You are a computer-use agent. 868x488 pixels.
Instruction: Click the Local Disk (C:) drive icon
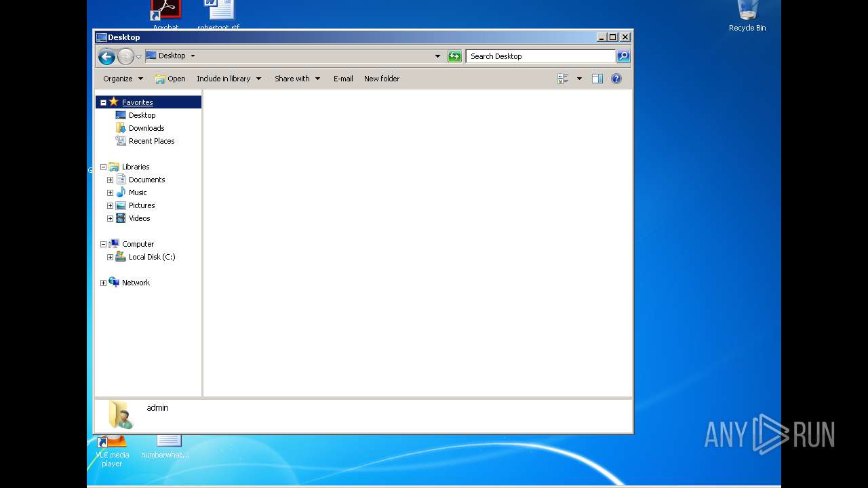[121, 257]
